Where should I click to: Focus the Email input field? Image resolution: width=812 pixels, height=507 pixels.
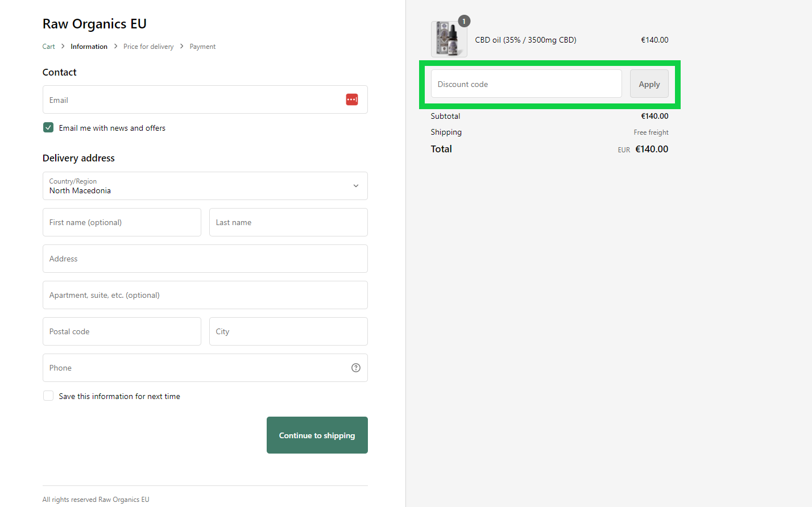205,99
